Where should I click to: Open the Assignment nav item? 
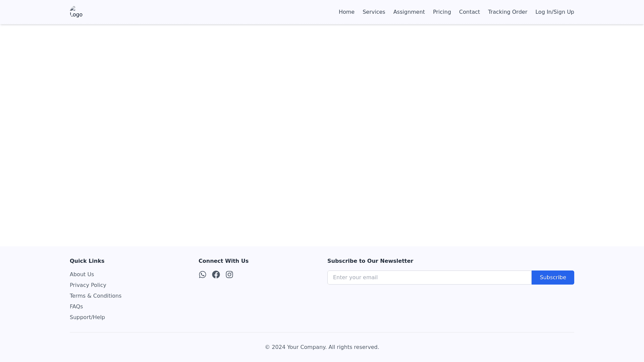[x=409, y=12]
